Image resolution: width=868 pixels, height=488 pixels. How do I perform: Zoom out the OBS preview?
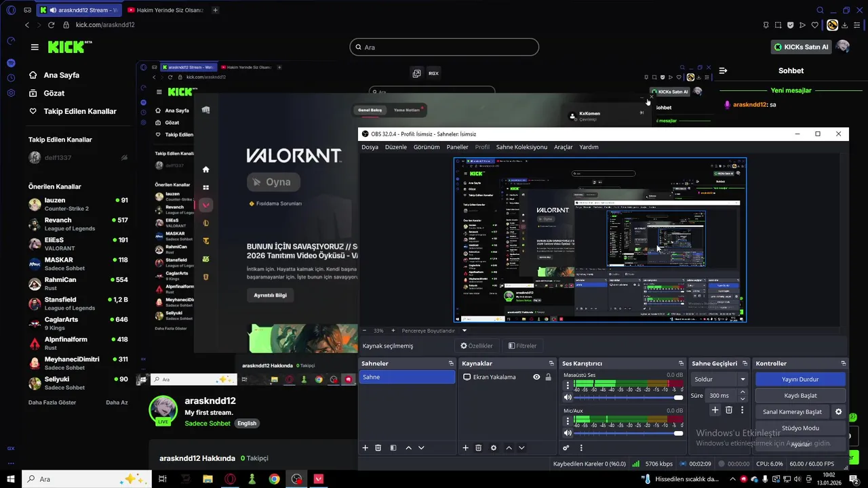coord(364,331)
